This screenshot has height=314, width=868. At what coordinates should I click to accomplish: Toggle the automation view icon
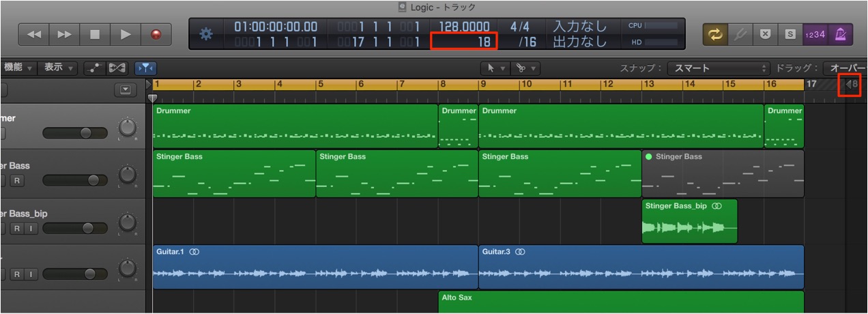93,68
